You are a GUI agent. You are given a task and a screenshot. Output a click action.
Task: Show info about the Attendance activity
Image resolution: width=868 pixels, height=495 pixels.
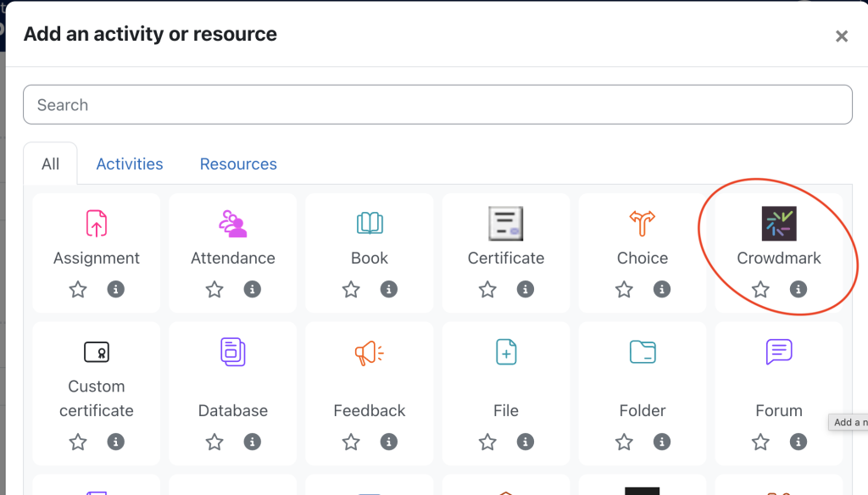click(253, 289)
